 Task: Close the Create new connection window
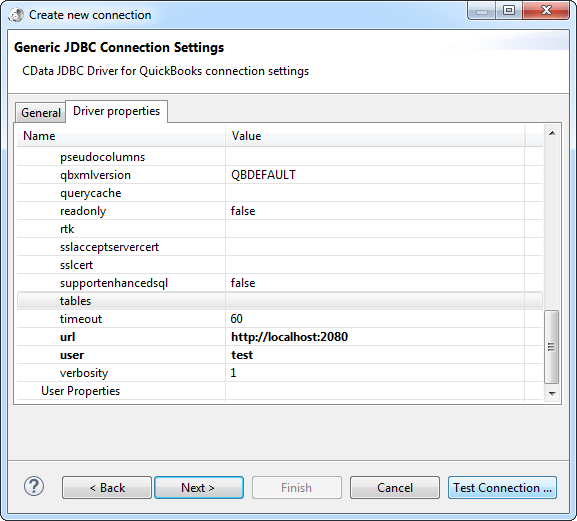tap(546, 11)
